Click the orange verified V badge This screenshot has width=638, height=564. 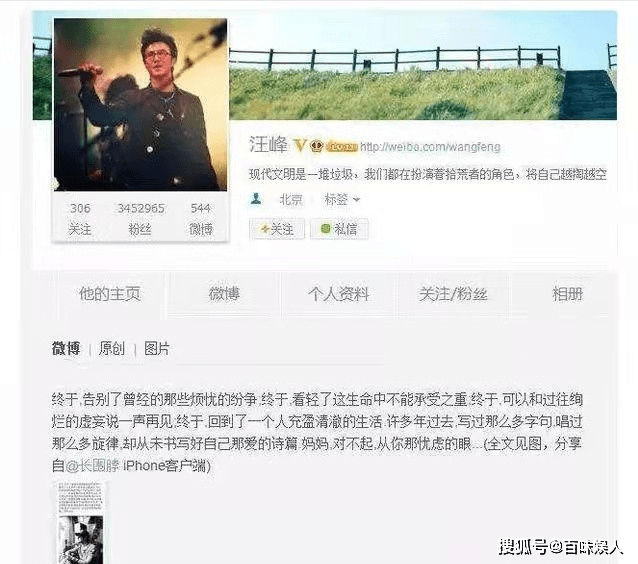coord(300,145)
